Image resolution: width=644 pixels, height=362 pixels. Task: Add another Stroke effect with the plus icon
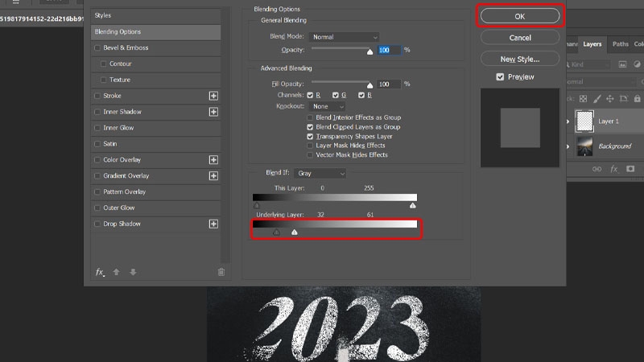click(x=213, y=96)
